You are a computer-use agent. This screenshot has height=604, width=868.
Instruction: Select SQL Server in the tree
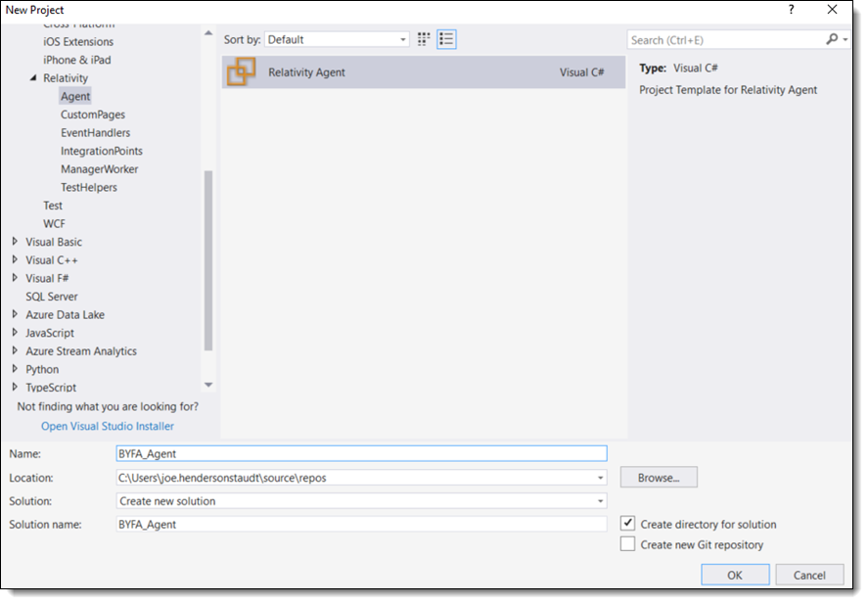(52, 297)
